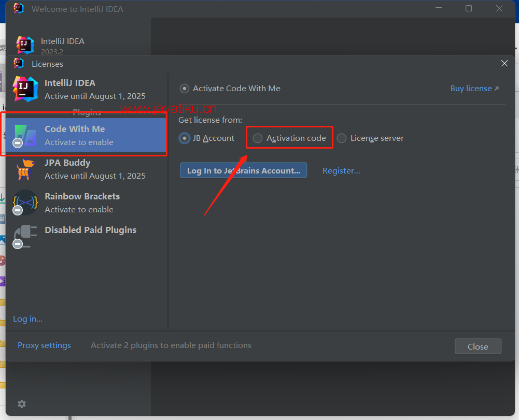Click the Plugins section header
519x420 pixels.
87,112
